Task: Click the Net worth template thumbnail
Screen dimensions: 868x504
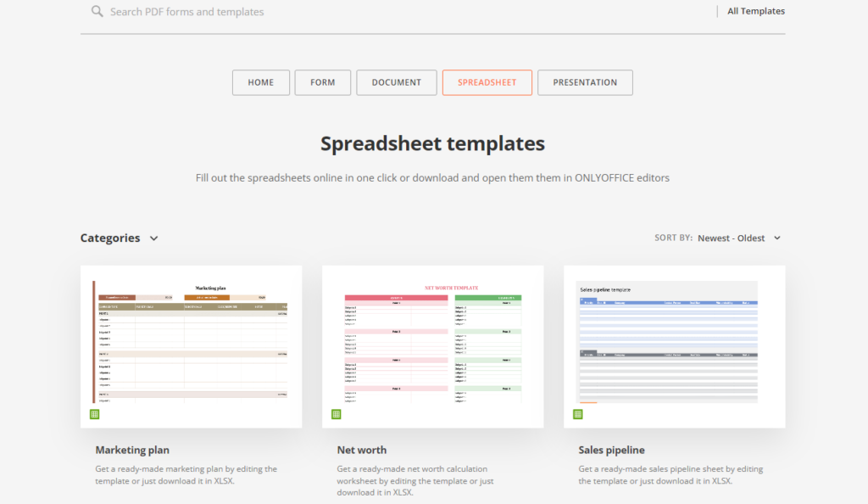Action: pyautogui.click(x=432, y=344)
